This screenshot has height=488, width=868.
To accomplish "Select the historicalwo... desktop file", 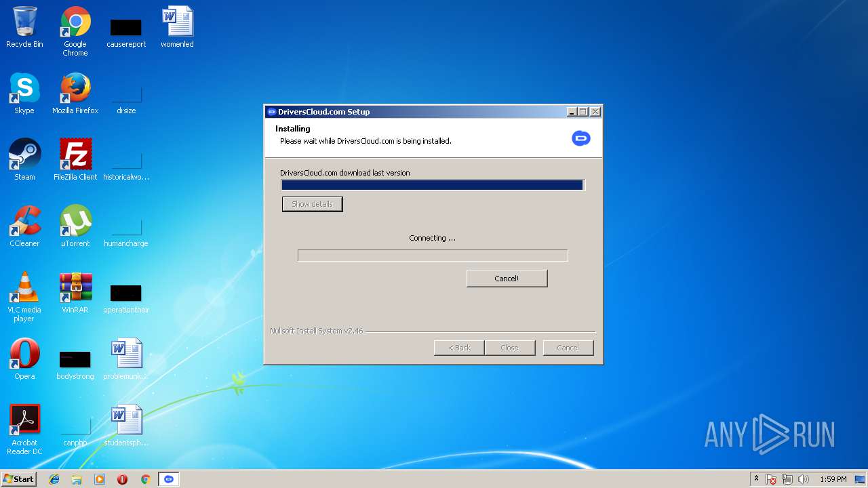I will pyautogui.click(x=126, y=165).
